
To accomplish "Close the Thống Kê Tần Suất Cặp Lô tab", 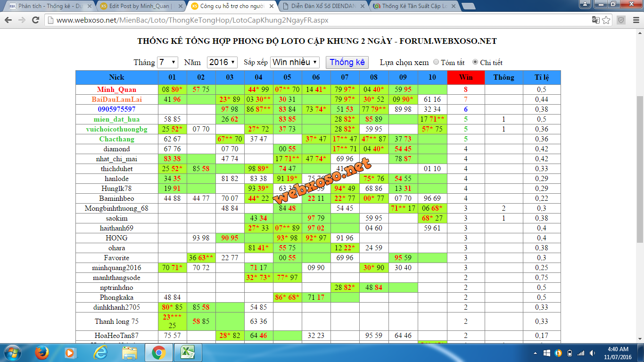I will tap(453, 6).
